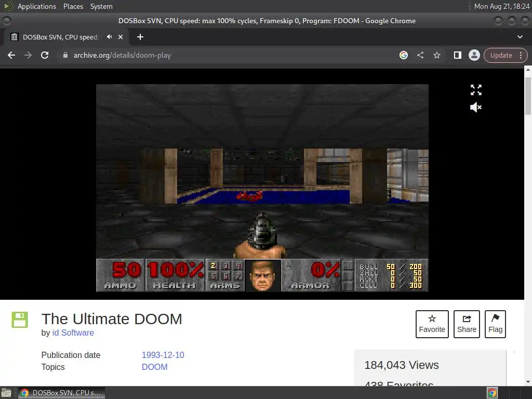Screen dimensions: 532x399
Task: Click the Doomguy face on the status bar
Action: pos(262,275)
